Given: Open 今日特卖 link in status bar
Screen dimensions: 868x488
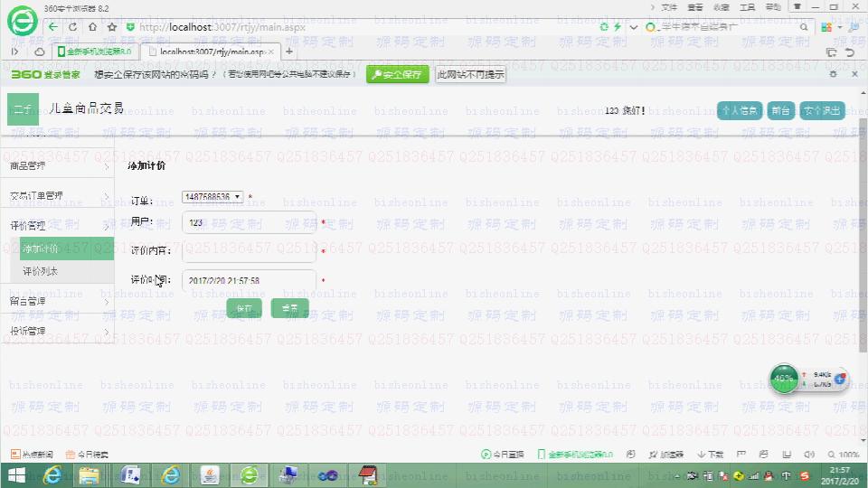Looking at the screenshot, I should pyautogui.click(x=87, y=455).
